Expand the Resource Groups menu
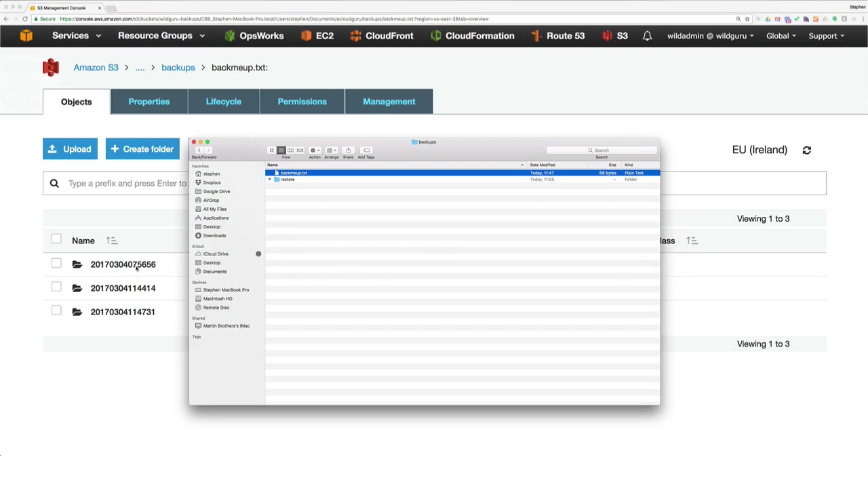868x488 pixels. coord(161,36)
